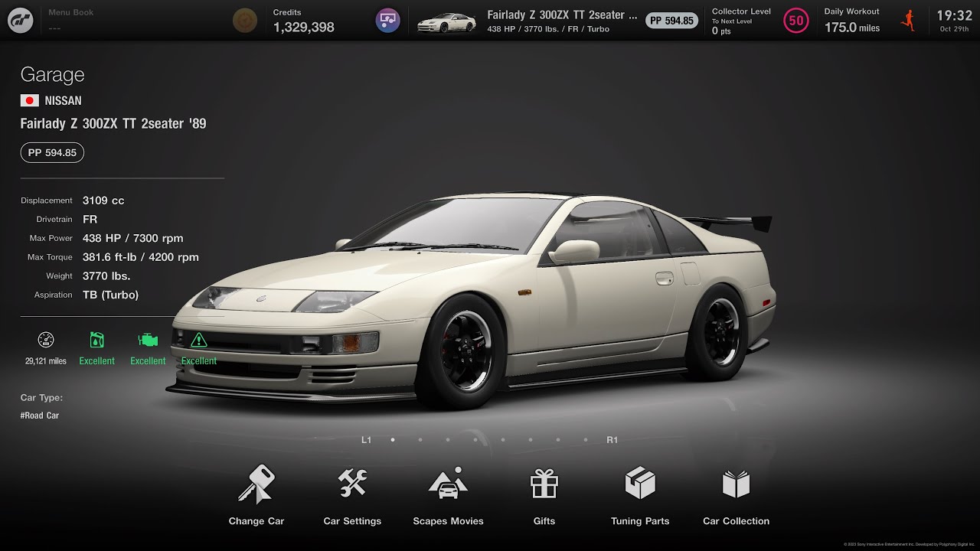Click the R1 next page indicator

coord(612,440)
